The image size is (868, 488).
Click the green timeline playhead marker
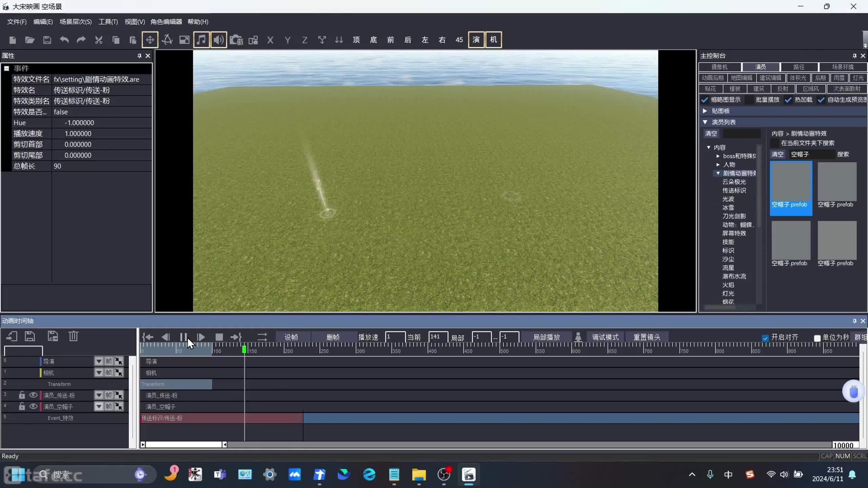click(x=244, y=349)
